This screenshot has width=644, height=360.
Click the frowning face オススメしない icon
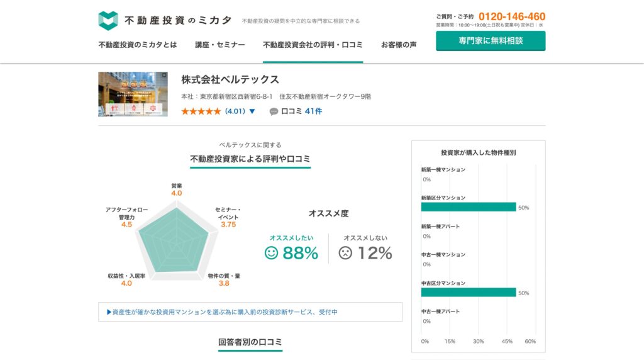(x=345, y=253)
